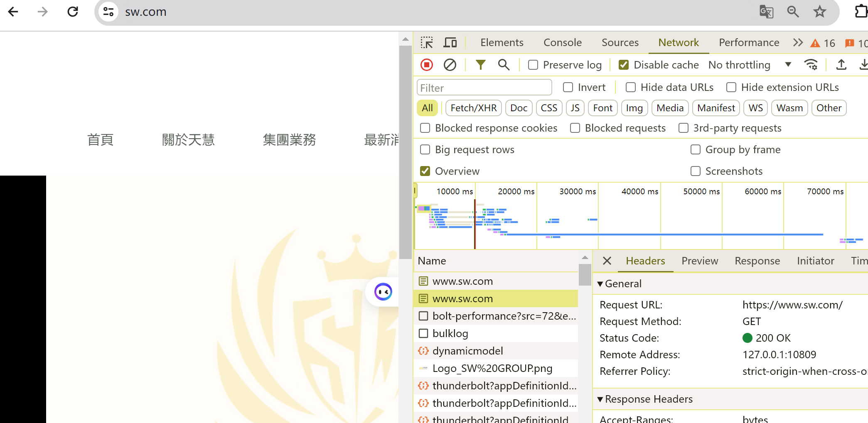This screenshot has width=868, height=423.
Task: Click the import HAR file upload icon
Action: [841, 65]
